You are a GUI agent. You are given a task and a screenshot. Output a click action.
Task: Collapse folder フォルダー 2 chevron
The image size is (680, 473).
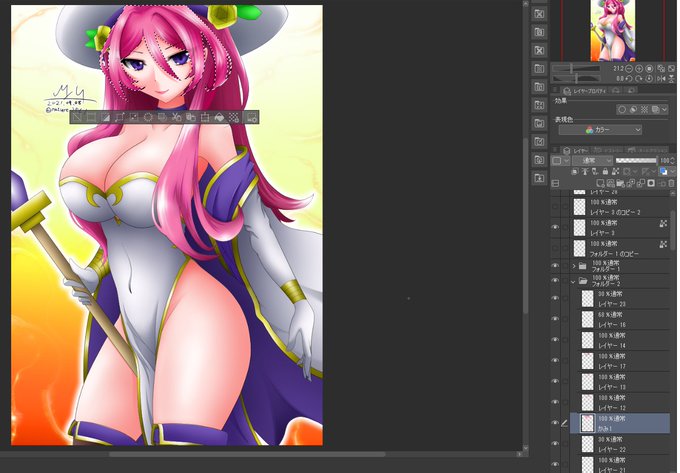click(573, 281)
